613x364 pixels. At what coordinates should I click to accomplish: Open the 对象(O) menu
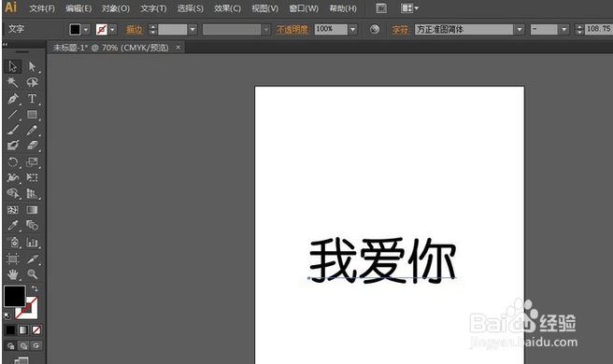click(116, 8)
